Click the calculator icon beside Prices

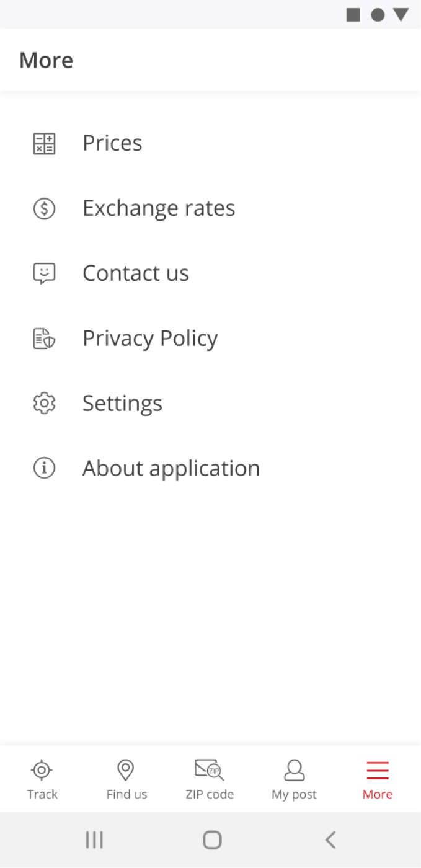pyautogui.click(x=44, y=143)
